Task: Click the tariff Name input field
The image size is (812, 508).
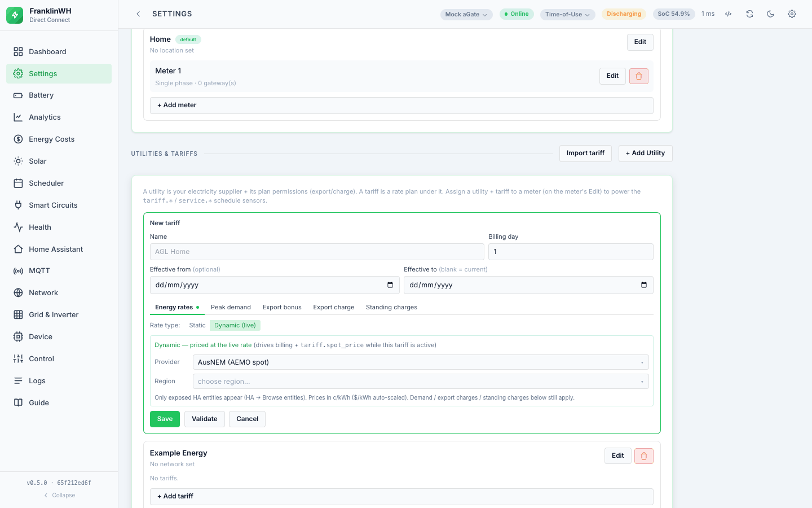Action: coord(317,252)
